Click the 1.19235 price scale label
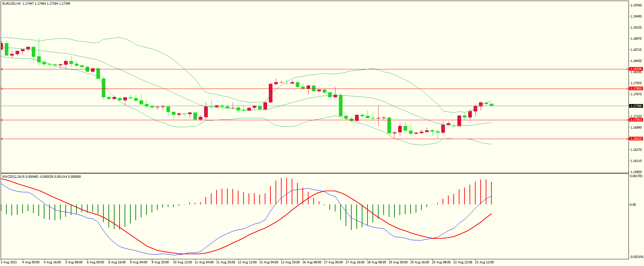The width and height of the screenshot is (644, 266). 636,28
